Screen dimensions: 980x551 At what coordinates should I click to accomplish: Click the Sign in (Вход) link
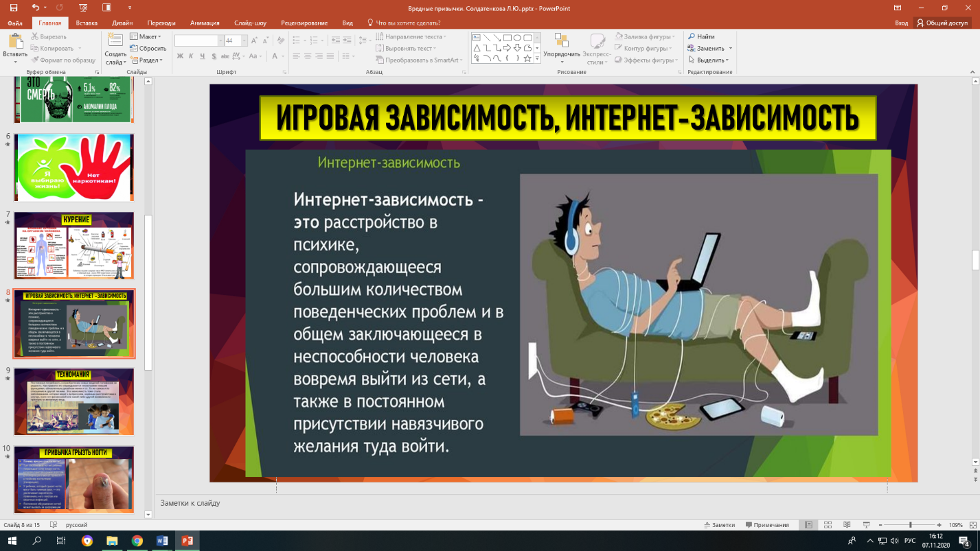[901, 23]
